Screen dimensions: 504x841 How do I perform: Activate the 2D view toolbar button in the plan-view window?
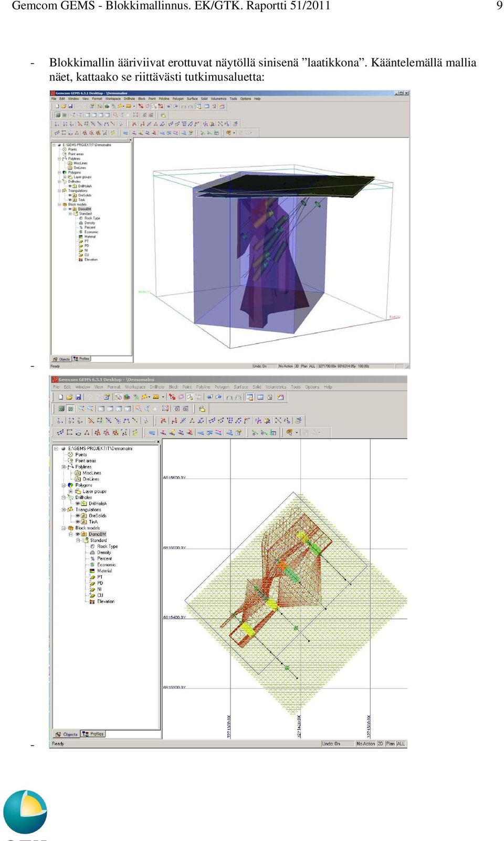click(70, 409)
